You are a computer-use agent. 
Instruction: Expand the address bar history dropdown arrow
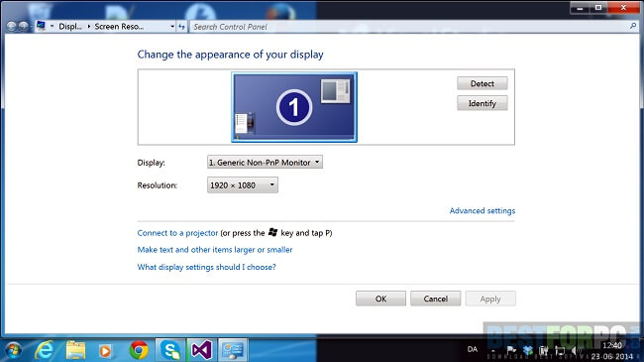[x=172, y=27]
